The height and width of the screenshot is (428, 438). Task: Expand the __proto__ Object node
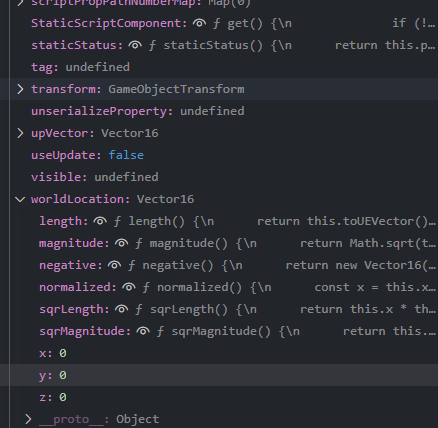coord(29,419)
